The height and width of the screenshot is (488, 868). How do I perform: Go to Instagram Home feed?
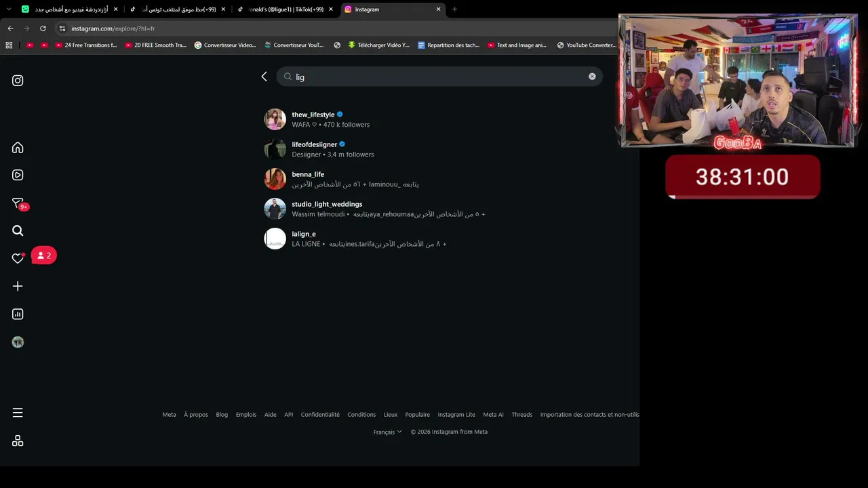click(x=18, y=148)
